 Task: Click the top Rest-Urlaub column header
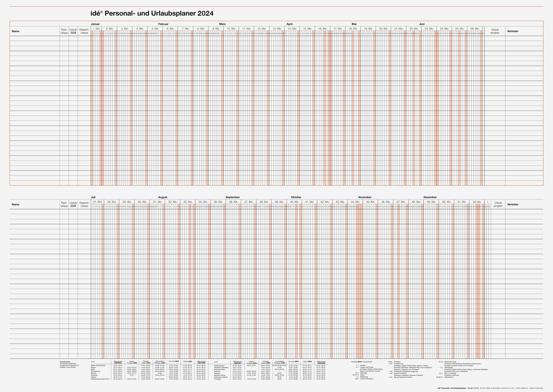tap(64, 31)
